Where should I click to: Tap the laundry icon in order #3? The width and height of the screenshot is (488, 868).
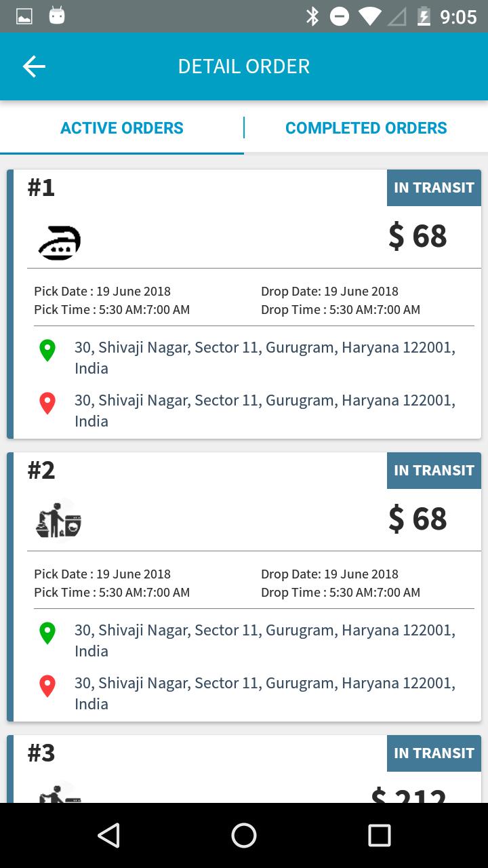pos(59,793)
